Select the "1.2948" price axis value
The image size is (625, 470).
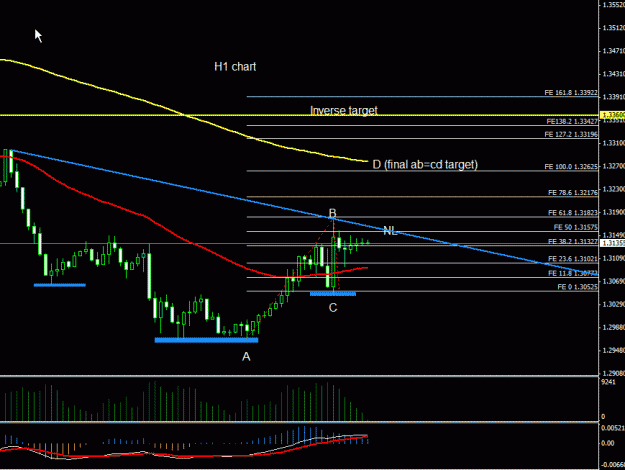coord(613,350)
